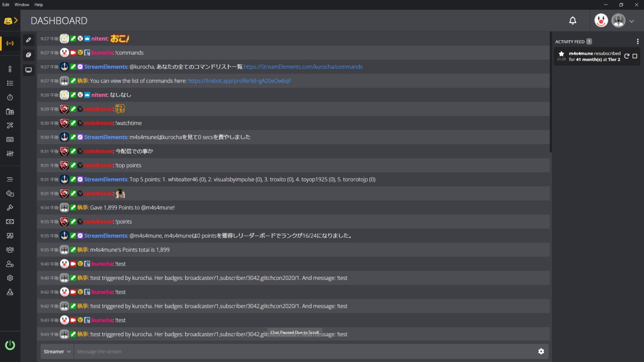Open the Quotes icon

click(x=10, y=235)
